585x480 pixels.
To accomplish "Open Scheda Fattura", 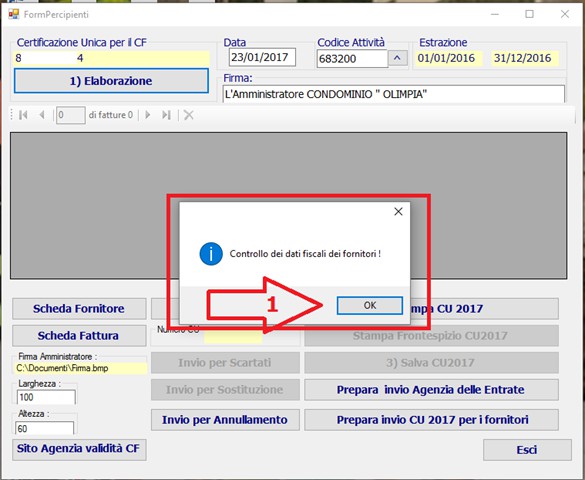I will 79,336.
